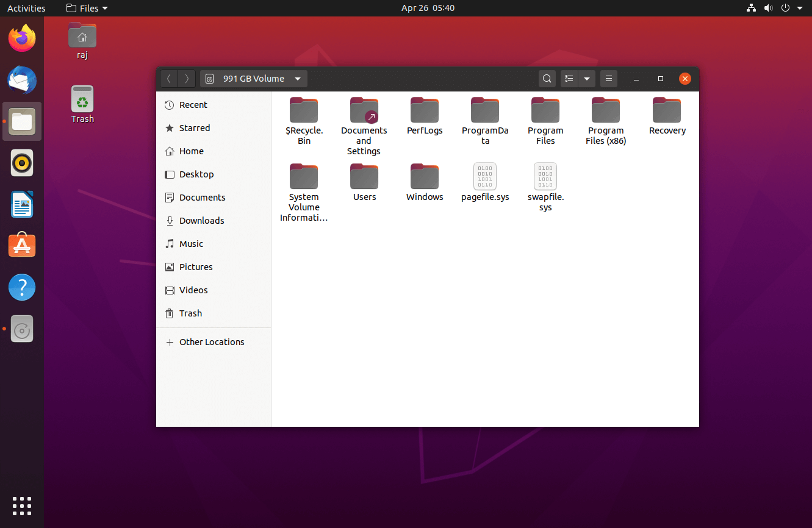This screenshot has width=812, height=528.
Task: Launch Firefox from the dock
Action: 22,38
